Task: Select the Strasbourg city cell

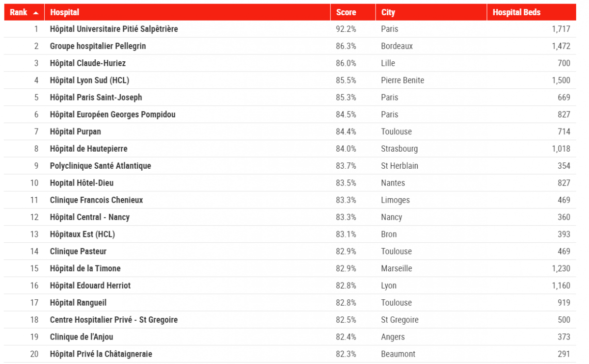Action: tap(399, 149)
